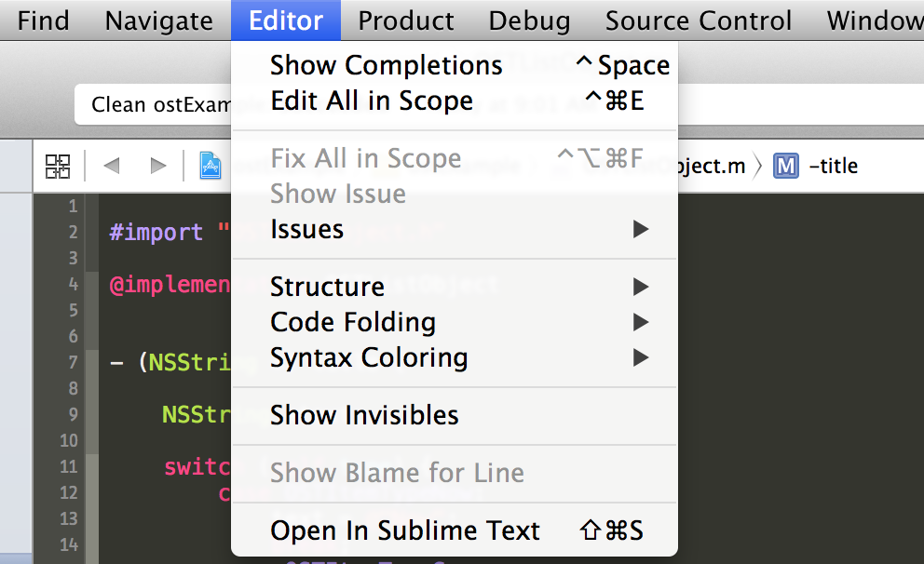
Task: Select the -title method in jump bar
Action: coord(834,166)
